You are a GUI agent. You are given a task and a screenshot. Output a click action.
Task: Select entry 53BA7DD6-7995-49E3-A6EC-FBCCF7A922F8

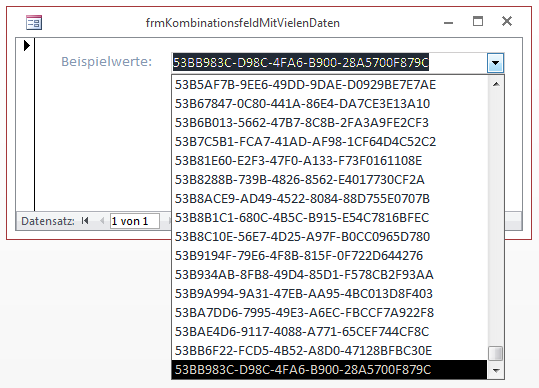(x=329, y=313)
